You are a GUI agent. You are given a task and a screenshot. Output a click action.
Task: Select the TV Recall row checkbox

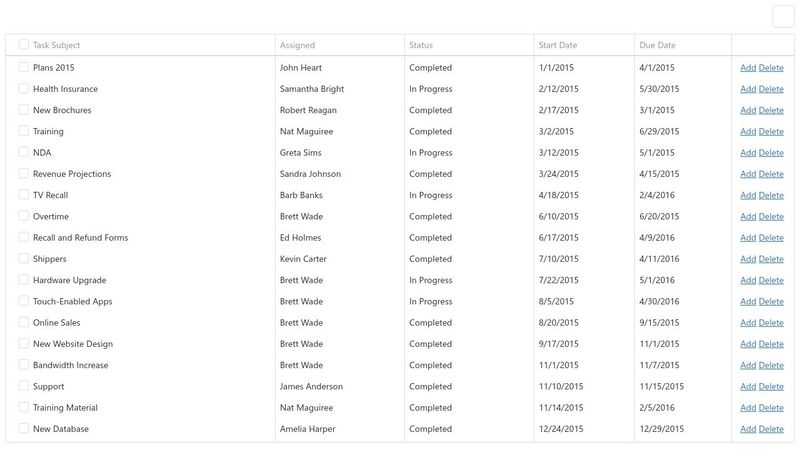24,195
